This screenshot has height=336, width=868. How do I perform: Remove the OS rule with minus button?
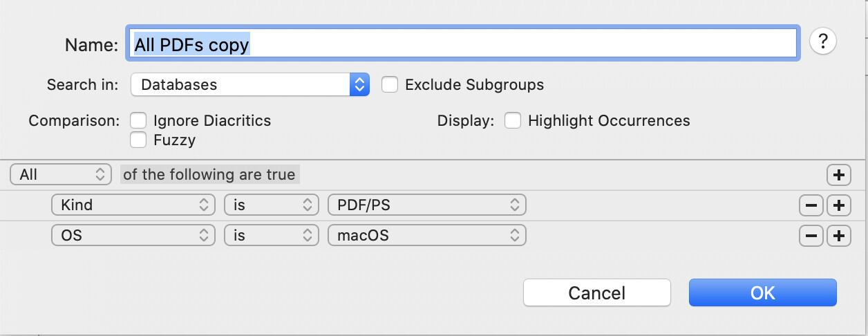coord(811,236)
